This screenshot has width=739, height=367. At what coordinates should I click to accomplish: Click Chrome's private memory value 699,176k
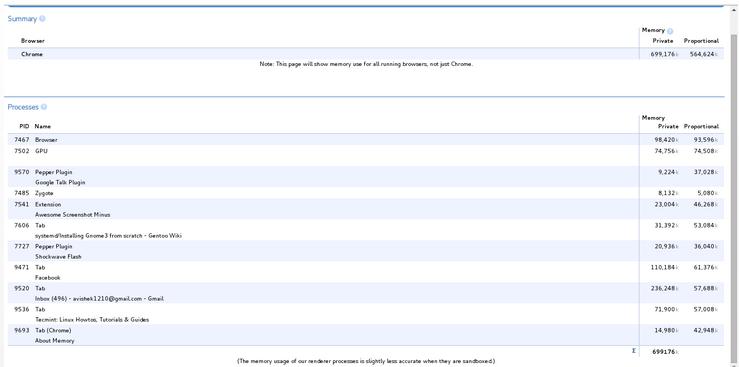coord(665,54)
